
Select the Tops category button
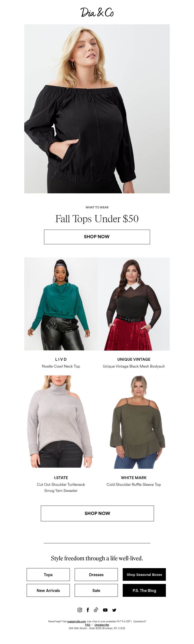48,574
